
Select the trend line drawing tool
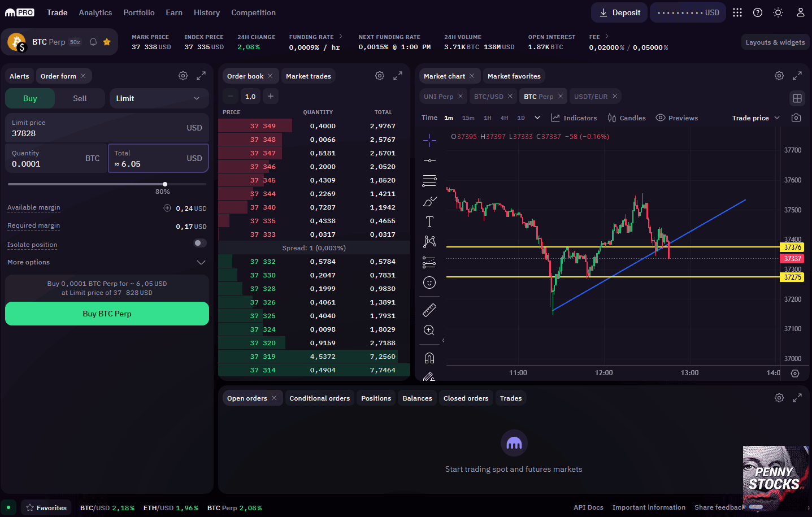coord(429,160)
